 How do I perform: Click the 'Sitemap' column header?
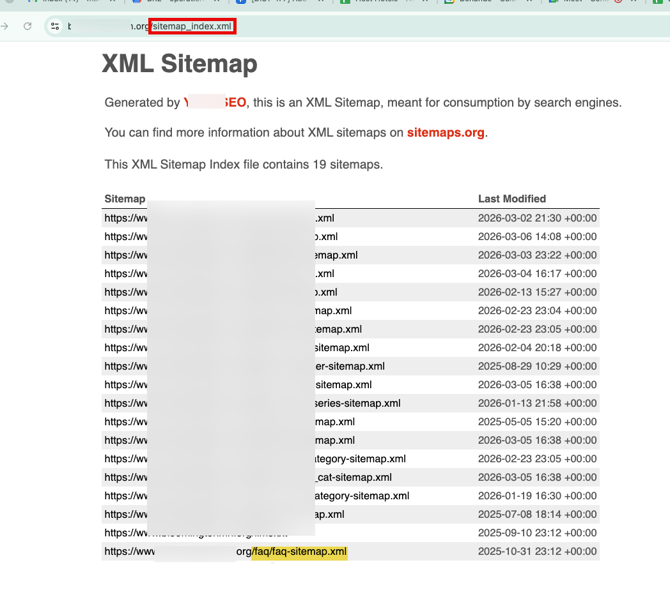coord(125,199)
